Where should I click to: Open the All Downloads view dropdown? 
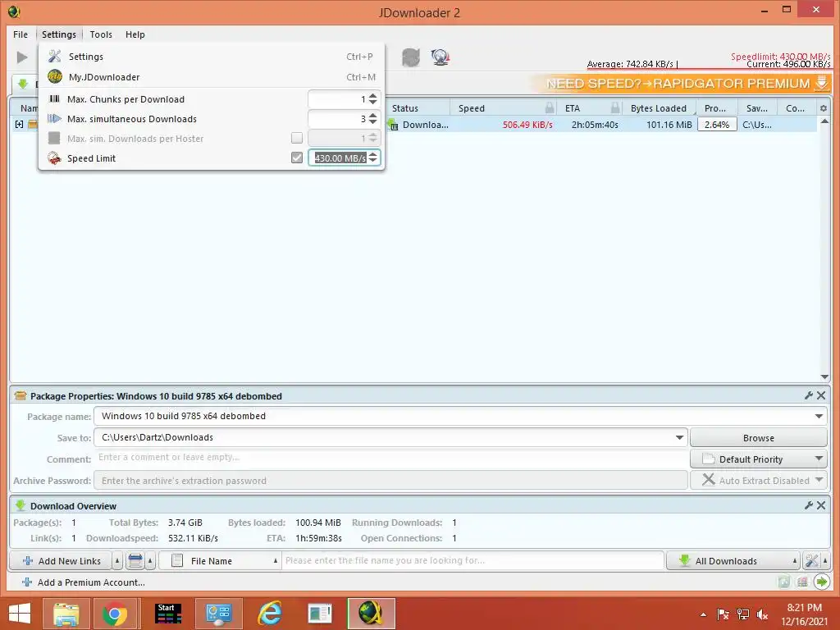(x=733, y=561)
